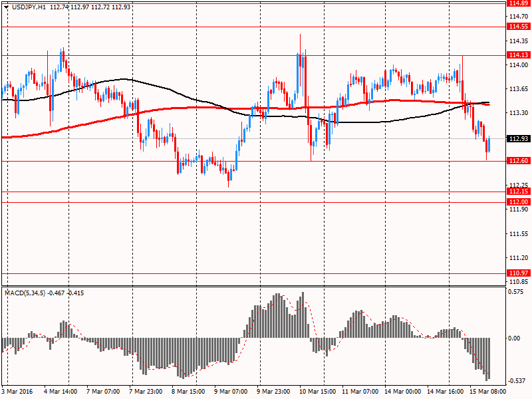Select the 114.89 price label at top
The width and height of the screenshot is (532, 399).
tap(517, 3)
